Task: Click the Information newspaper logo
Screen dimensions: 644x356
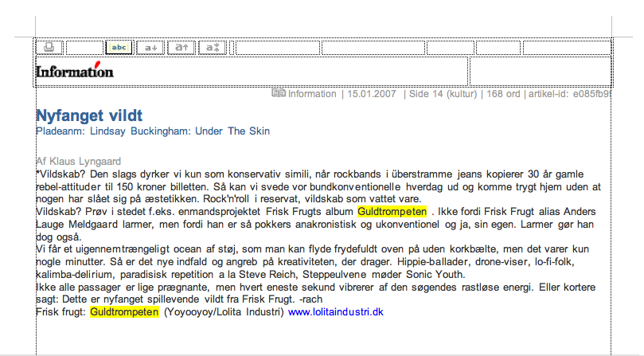Action: pyautogui.click(x=74, y=70)
